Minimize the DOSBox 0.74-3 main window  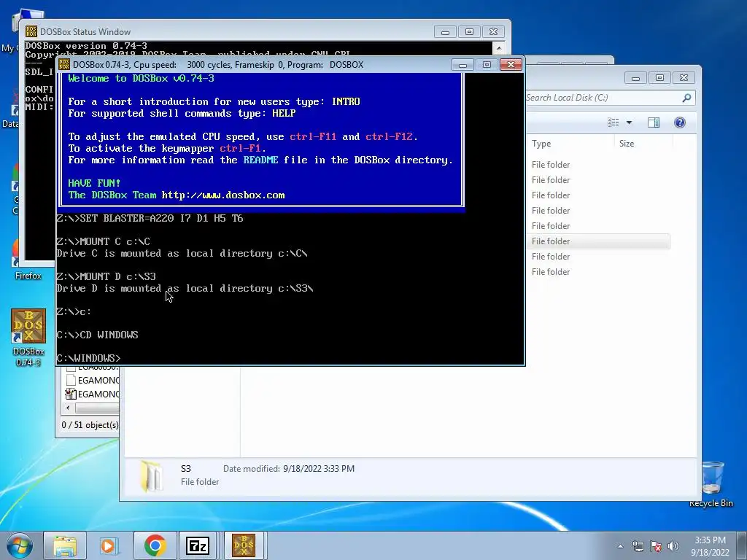[x=462, y=64]
